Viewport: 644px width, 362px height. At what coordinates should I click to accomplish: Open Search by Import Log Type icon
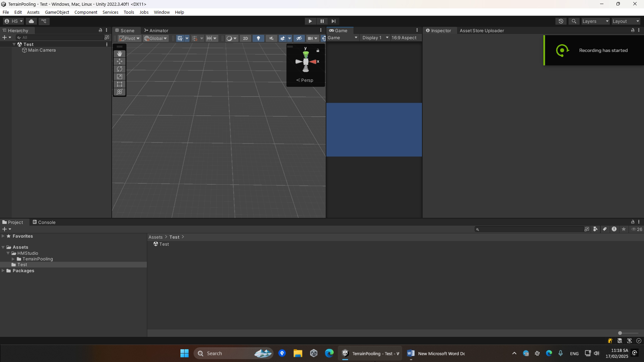(614, 229)
